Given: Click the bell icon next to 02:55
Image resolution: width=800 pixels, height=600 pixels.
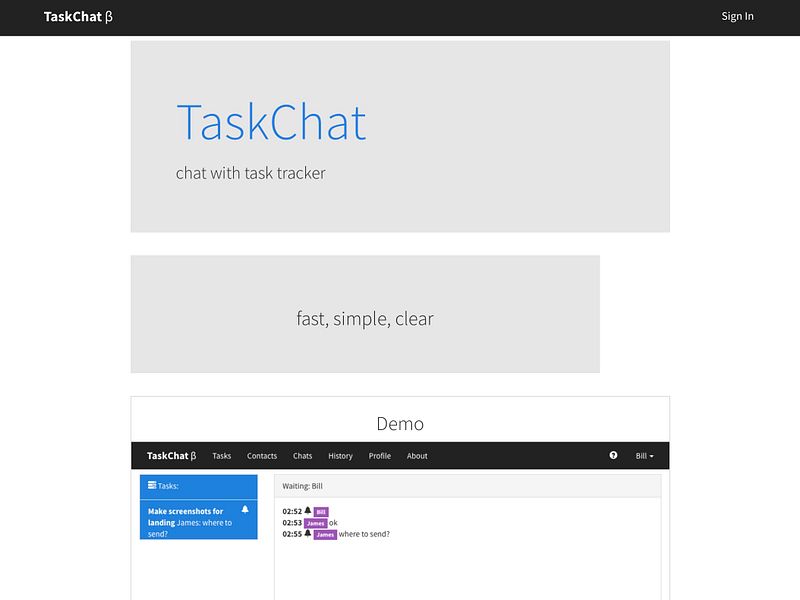Looking at the screenshot, I should pos(308,533).
